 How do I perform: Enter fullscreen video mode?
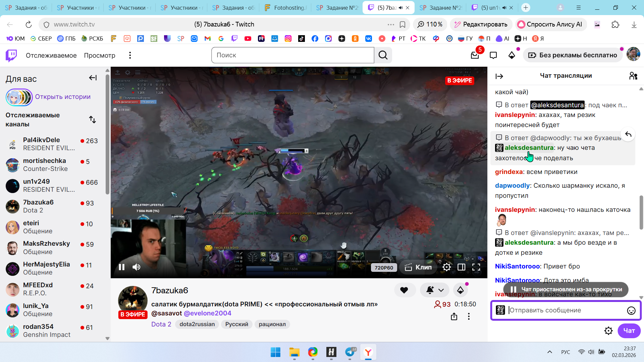(x=476, y=267)
